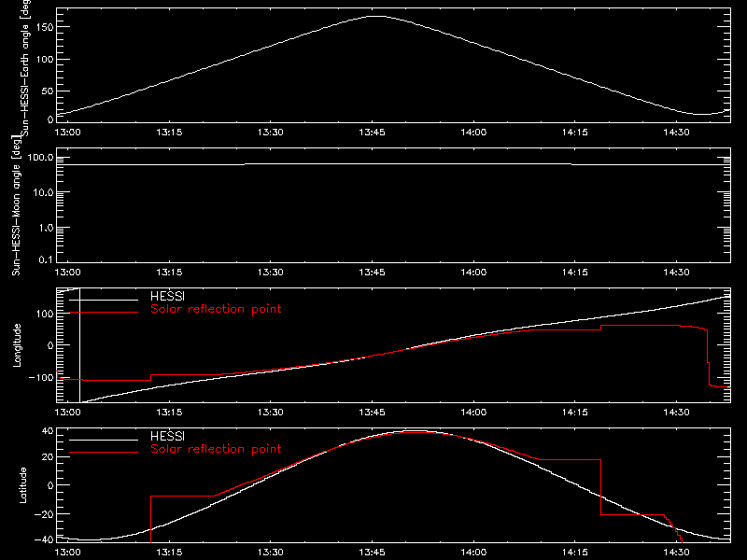Image resolution: width=747 pixels, height=560 pixels.
Task: Pick the white HESSI legend line in Latitude plot
Action: point(104,440)
